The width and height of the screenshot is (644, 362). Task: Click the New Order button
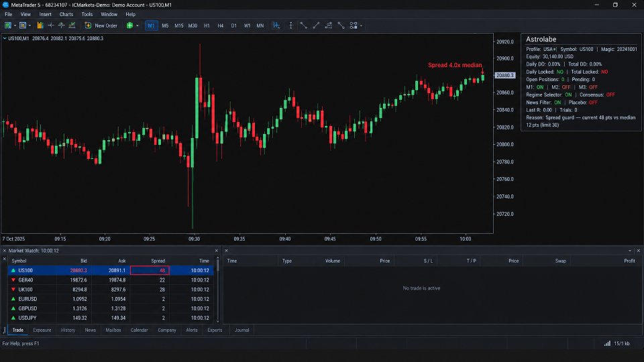[x=101, y=25]
